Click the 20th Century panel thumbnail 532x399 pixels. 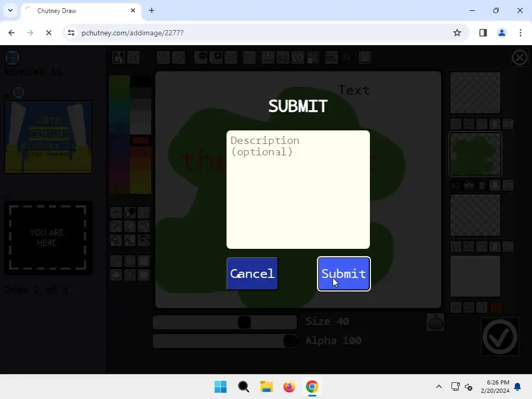coord(48,137)
